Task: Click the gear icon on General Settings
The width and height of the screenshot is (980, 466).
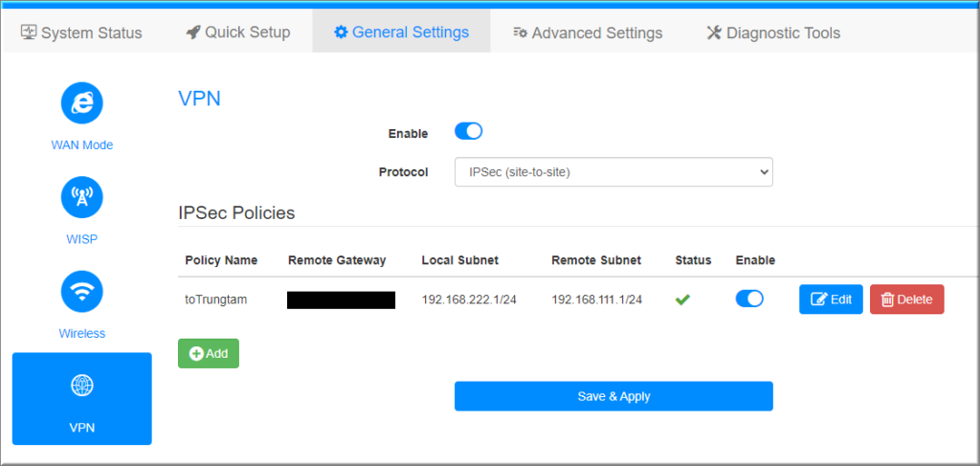Action: 341,33
